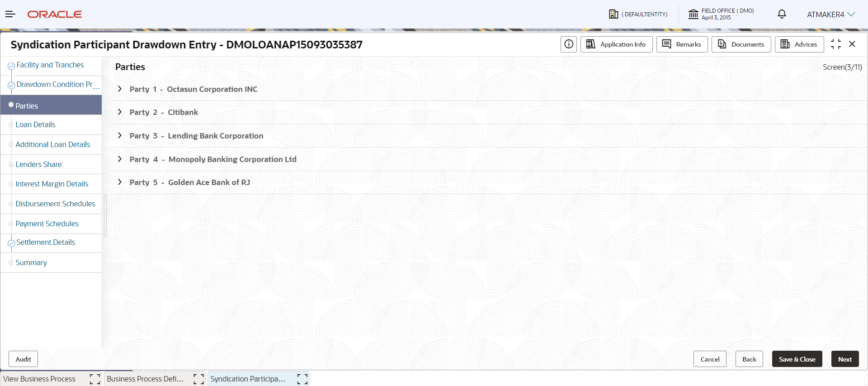Expand Party 1 Octasun Corporation INC
Screen dimensions: 868x386
[120, 89]
